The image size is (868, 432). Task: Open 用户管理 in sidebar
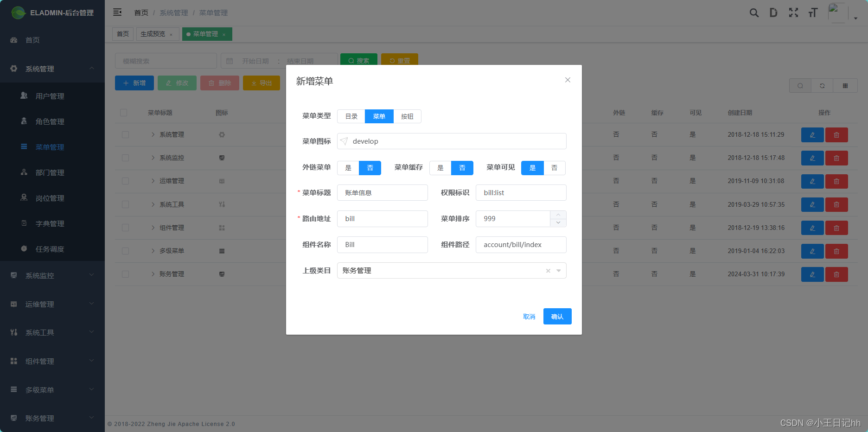(52, 96)
